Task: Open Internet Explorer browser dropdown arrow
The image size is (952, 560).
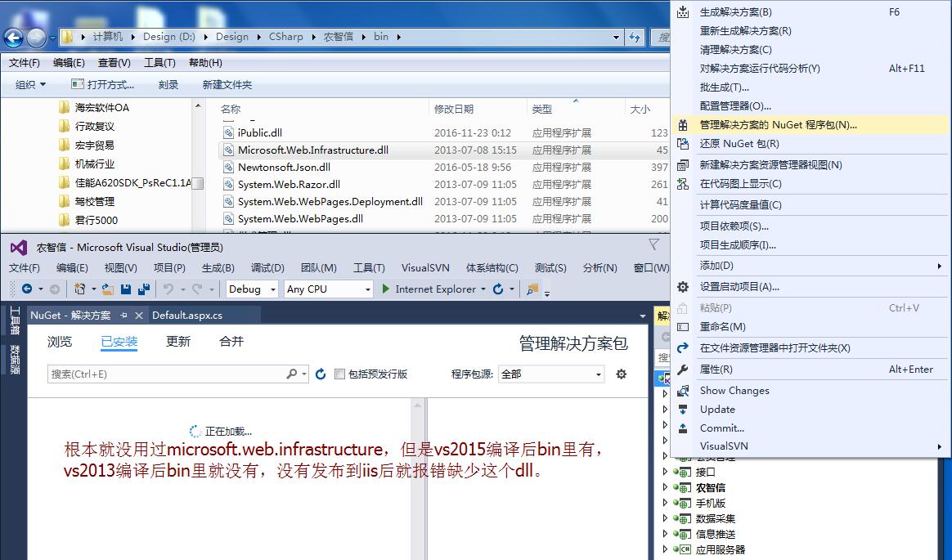Action: (483, 289)
